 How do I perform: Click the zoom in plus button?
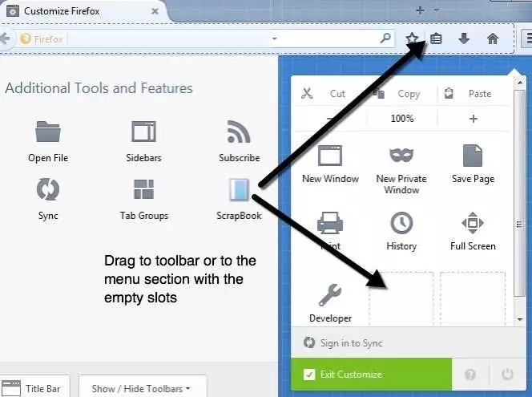coord(474,119)
